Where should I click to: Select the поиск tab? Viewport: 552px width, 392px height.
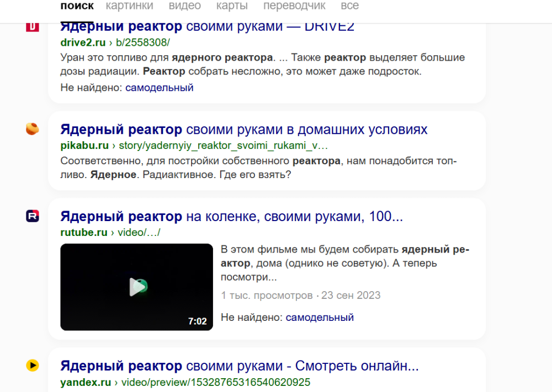(77, 6)
